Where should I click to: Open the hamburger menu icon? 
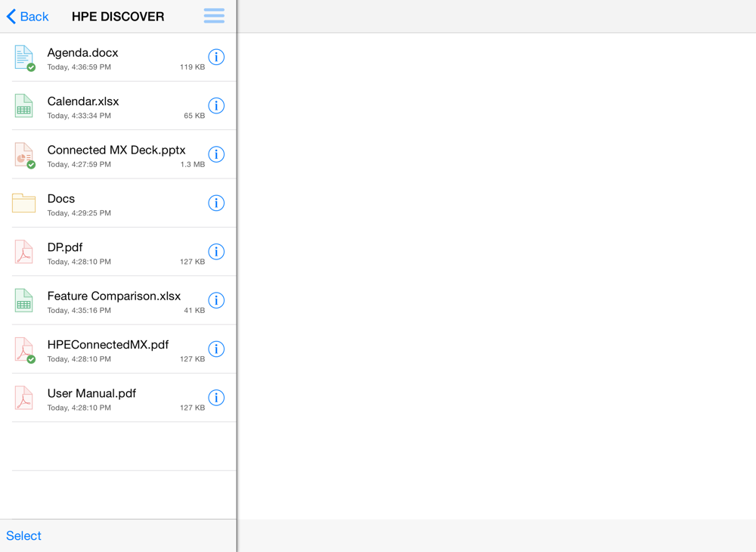(x=214, y=16)
